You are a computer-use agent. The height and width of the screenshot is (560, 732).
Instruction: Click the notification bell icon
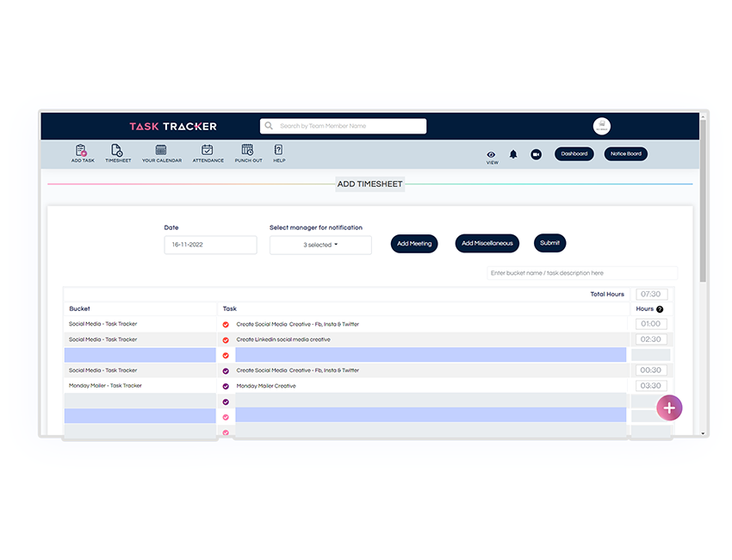coord(512,154)
